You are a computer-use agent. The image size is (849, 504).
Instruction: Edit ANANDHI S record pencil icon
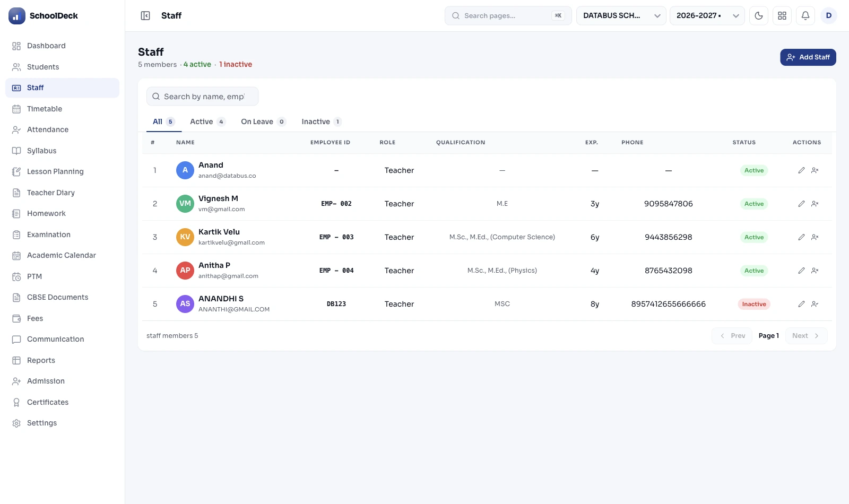pos(801,304)
